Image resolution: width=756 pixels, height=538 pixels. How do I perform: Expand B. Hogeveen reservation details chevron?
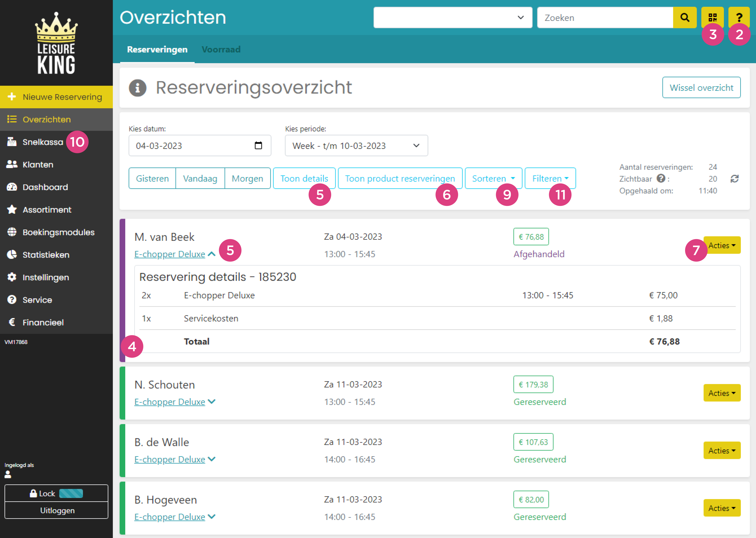click(x=212, y=517)
